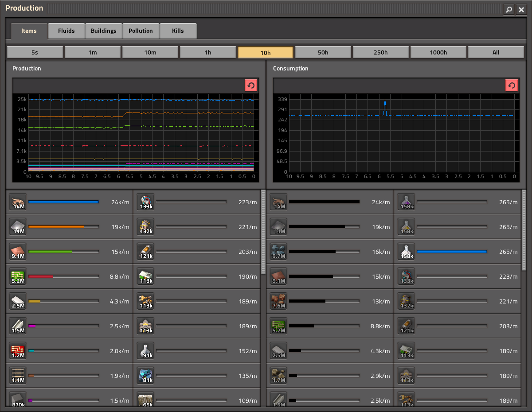Select the electric engine 133k icon in Production

point(146,202)
